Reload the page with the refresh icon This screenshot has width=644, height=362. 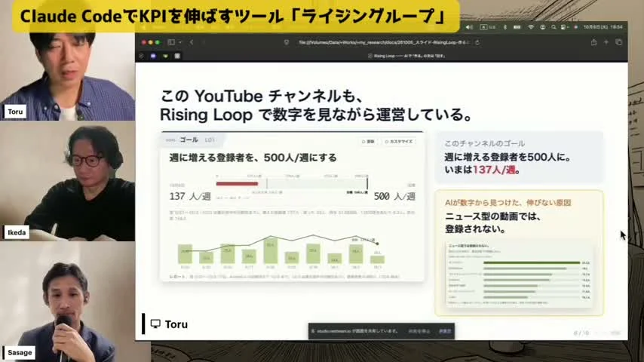477,42
